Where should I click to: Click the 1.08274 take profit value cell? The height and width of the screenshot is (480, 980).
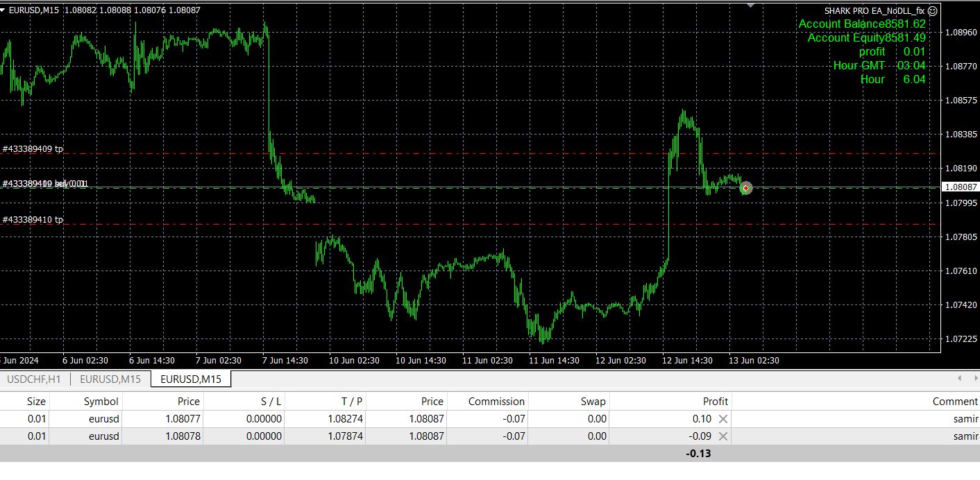tap(345, 419)
